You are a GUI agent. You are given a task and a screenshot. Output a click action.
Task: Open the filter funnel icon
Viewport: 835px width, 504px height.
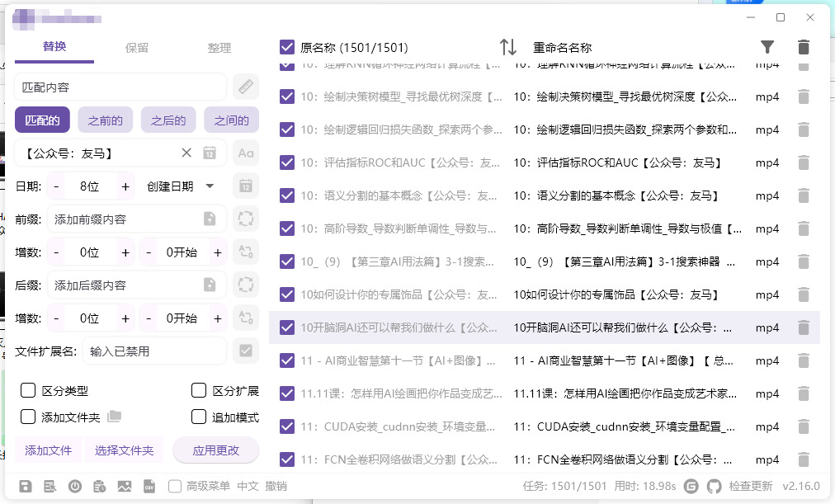click(x=767, y=47)
